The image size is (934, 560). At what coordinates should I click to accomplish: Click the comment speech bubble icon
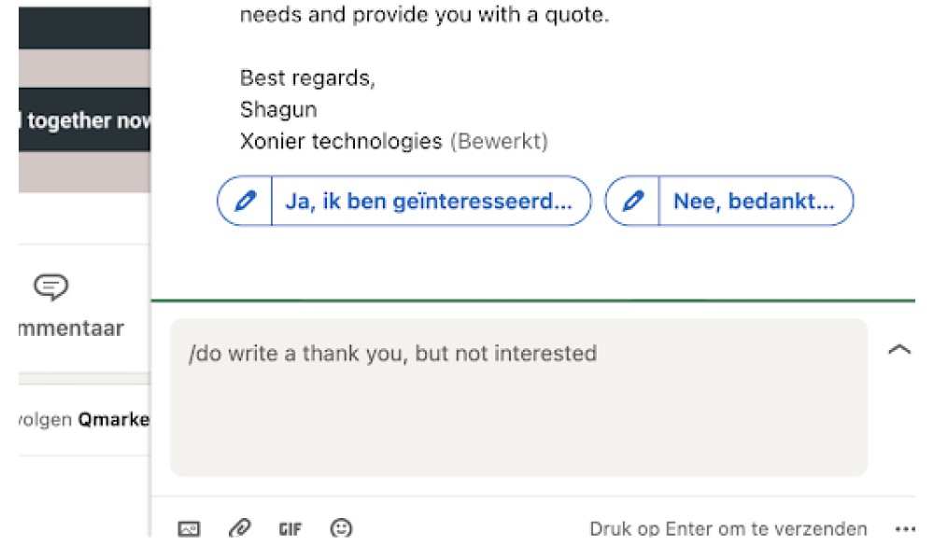point(50,287)
